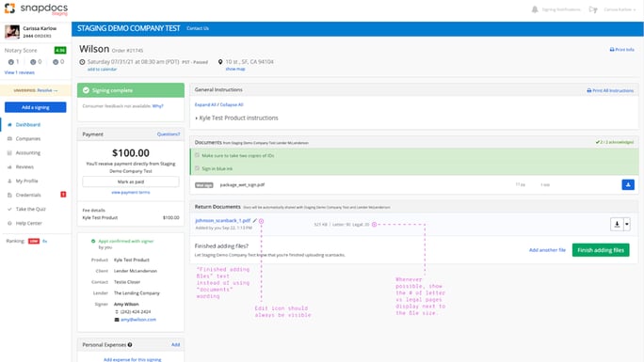Click the $100.00 payment amount
This screenshot has height=362, width=644.
coord(131,153)
